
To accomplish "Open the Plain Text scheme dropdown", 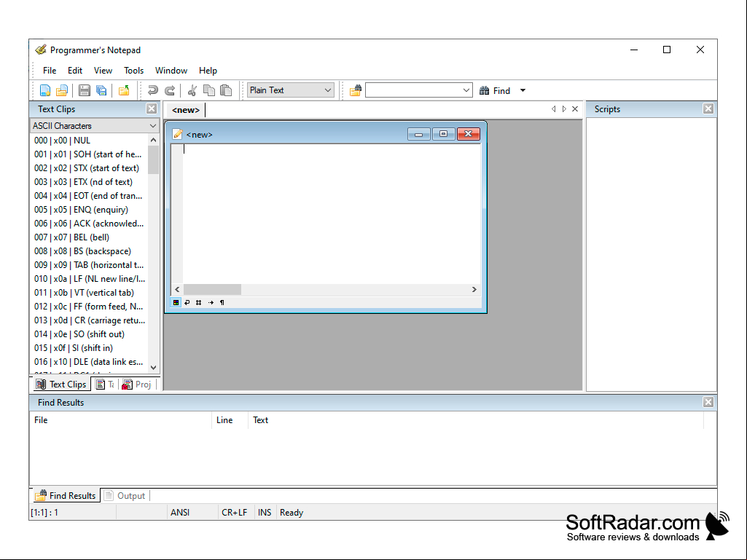I will 291,90.
